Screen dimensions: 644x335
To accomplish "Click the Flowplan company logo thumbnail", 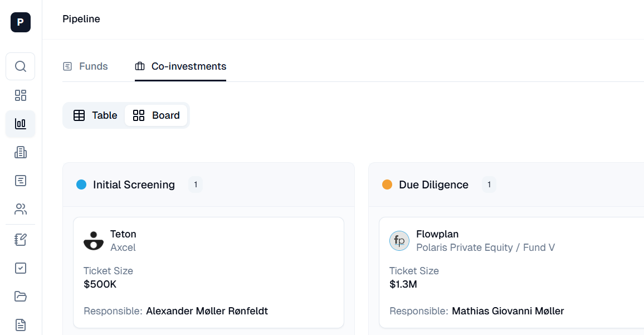I will click(x=399, y=241).
